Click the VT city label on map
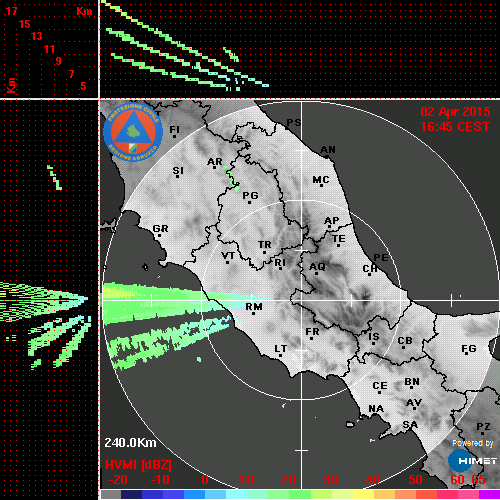 [x=228, y=256]
